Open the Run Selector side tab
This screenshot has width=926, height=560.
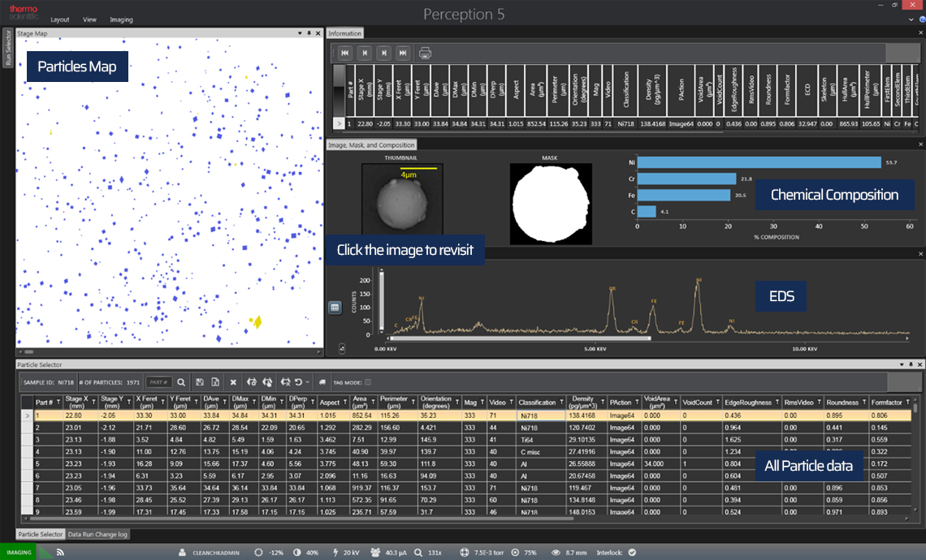(x=7, y=48)
